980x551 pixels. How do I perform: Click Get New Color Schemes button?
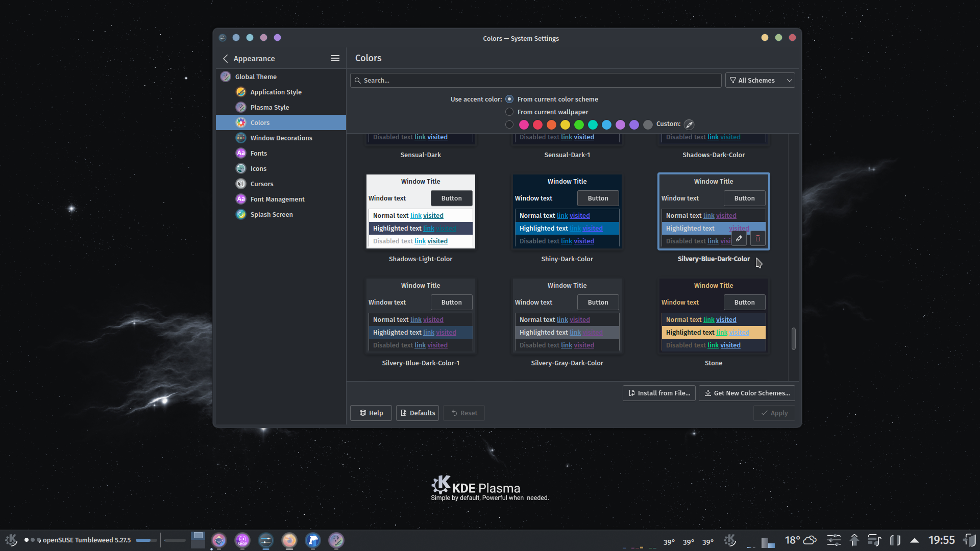tap(747, 393)
